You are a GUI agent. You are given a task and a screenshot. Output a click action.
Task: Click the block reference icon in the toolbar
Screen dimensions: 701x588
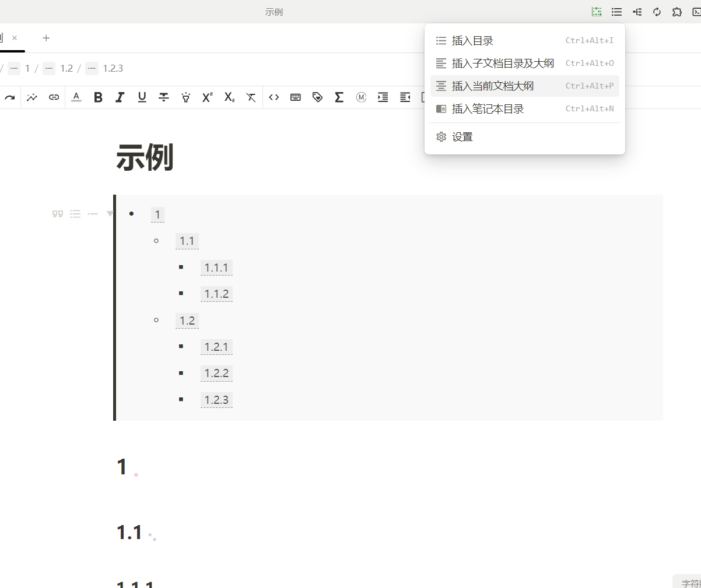tap(32, 97)
